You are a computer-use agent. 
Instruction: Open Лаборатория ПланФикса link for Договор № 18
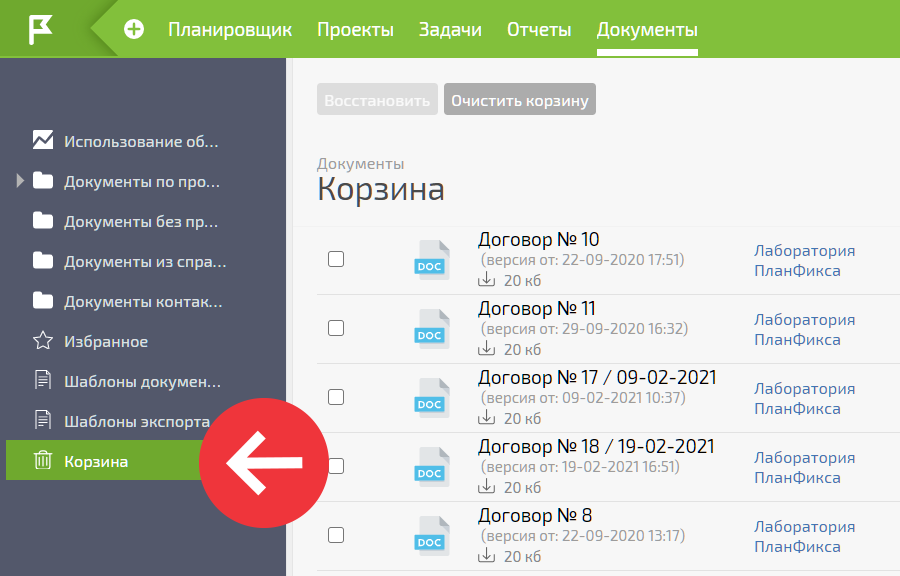[804, 468]
